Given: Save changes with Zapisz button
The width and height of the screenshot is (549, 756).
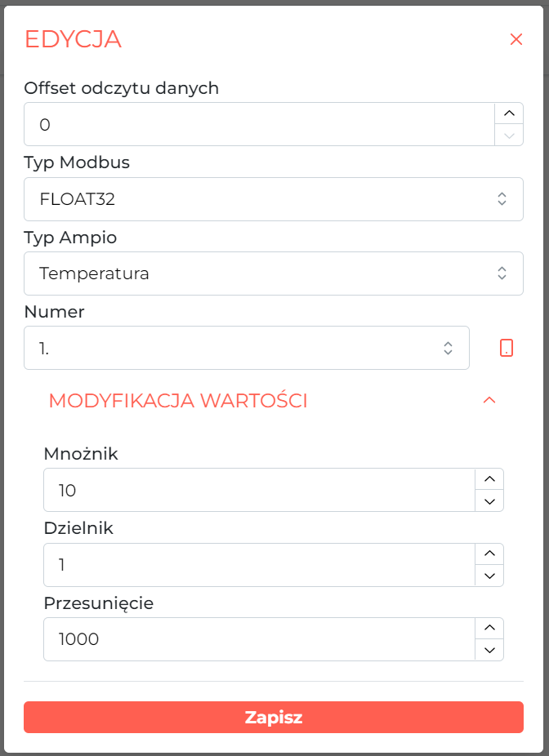Looking at the screenshot, I should [274, 717].
